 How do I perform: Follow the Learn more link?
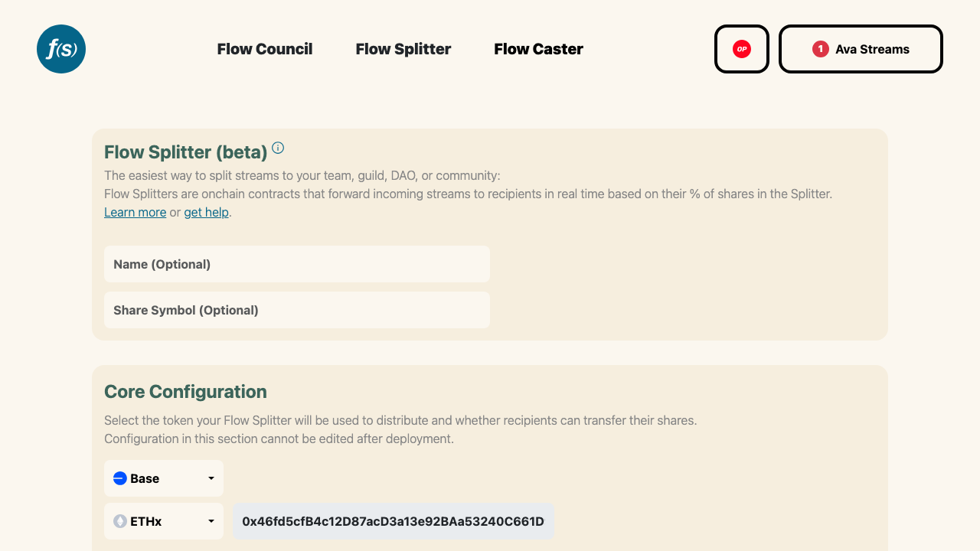coord(135,212)
